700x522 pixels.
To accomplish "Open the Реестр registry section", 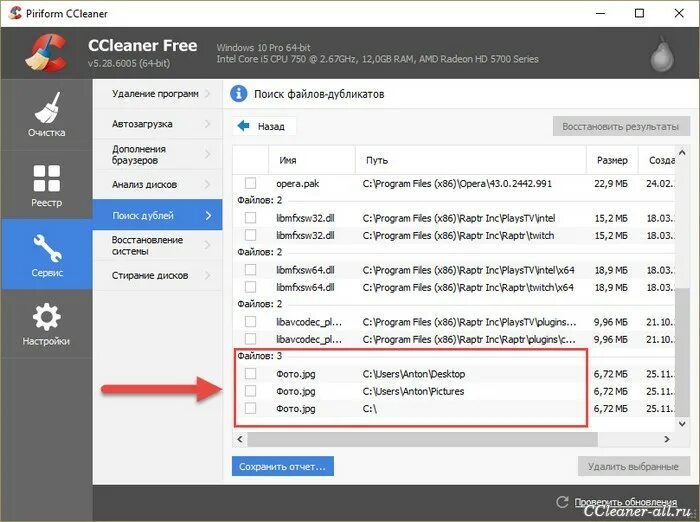I will [x=46, y=185].
